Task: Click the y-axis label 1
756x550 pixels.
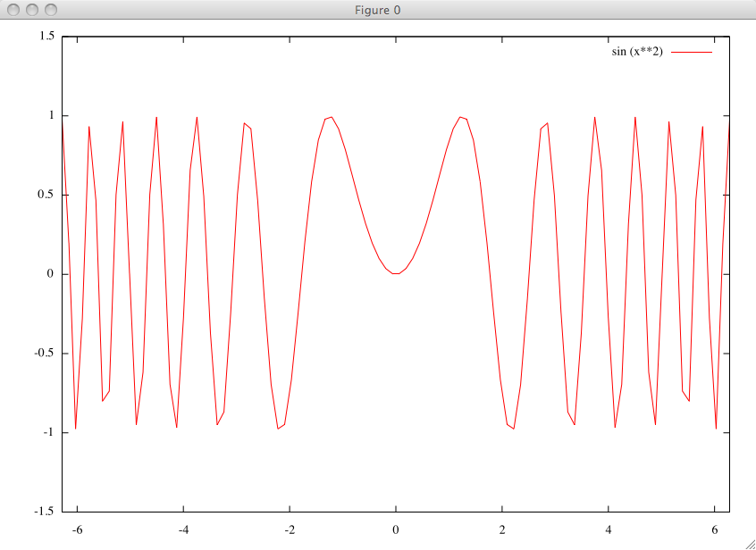Action: 52,115
